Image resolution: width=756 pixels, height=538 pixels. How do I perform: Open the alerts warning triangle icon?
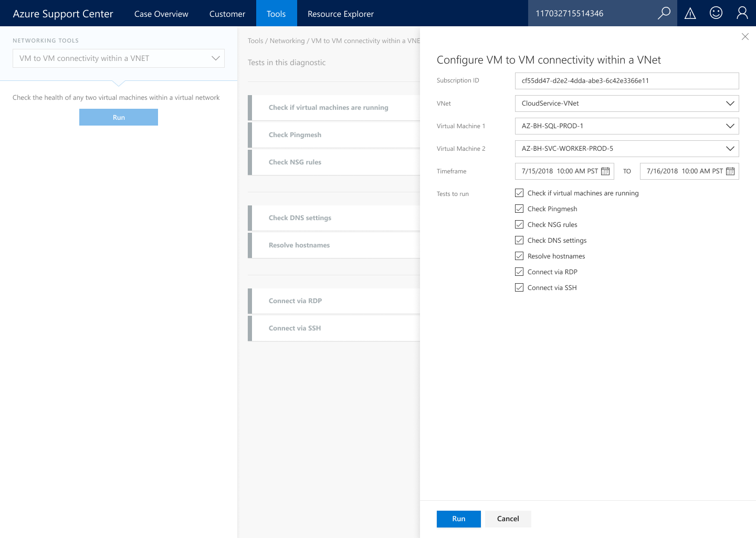coord(690,14)
